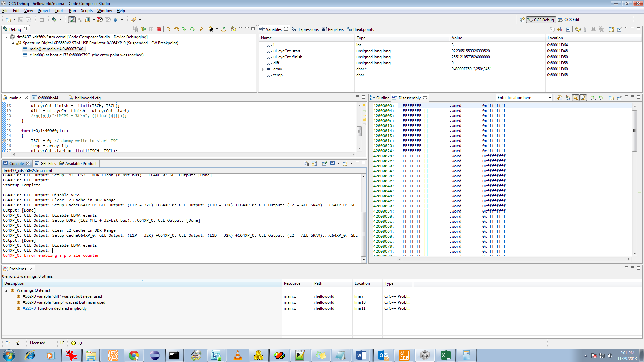Click the Pin Console icon in Console toolbar
Viewport: 644px width, 362px height.
tap(324, 164)
